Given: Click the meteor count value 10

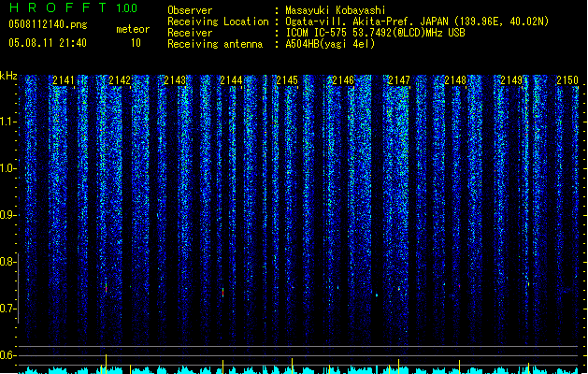Looking at the screenshot, I should coord(136,43).
